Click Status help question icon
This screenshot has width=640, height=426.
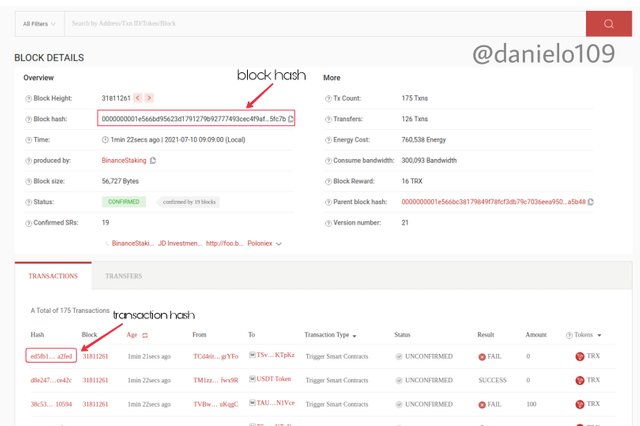(29, 202)
